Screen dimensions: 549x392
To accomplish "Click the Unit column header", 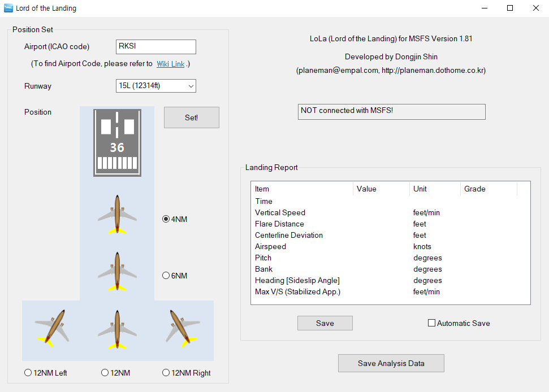I will (435, 189).
